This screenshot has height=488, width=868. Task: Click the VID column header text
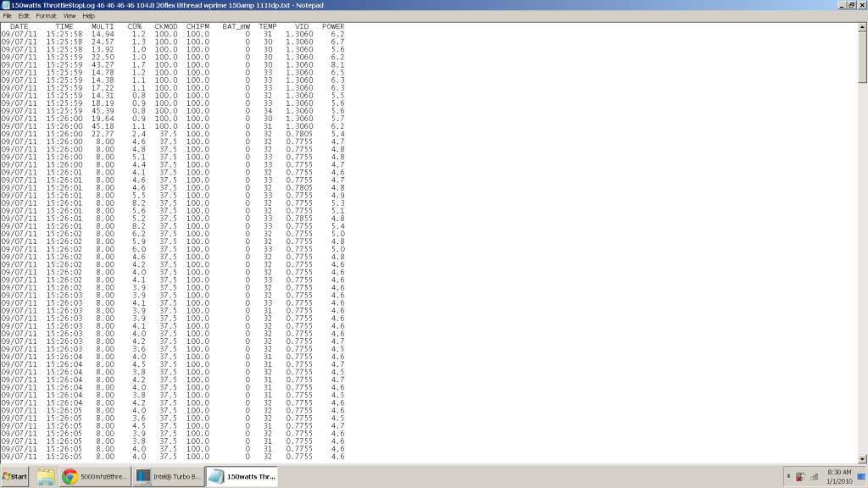pos(302,26)
